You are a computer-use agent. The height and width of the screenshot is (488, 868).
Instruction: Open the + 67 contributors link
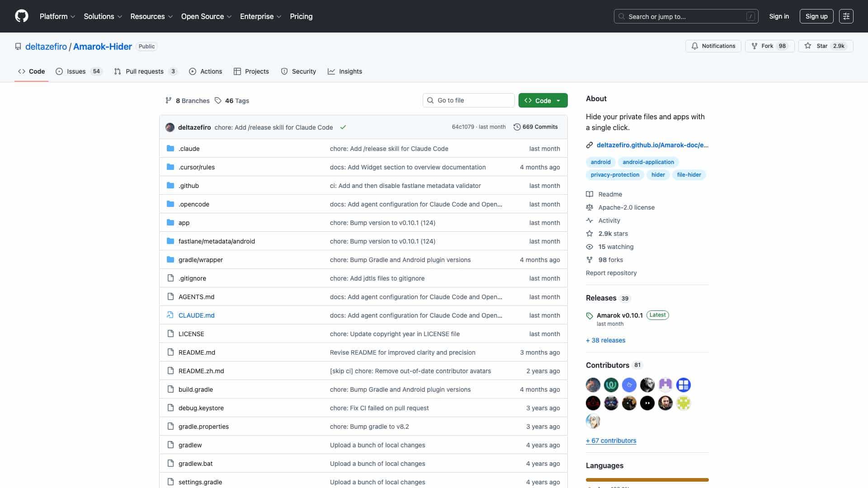coord(611,441)
